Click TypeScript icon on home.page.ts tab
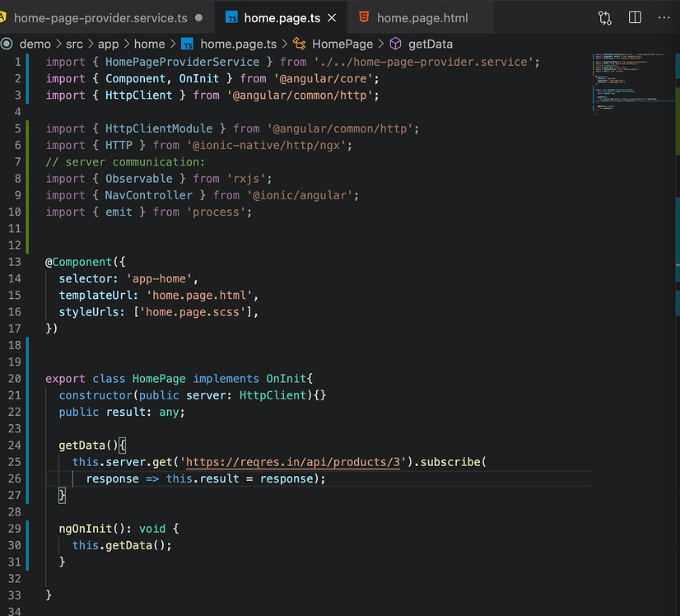680x616 pixels. pyautogui.click(x=232, y=18)
